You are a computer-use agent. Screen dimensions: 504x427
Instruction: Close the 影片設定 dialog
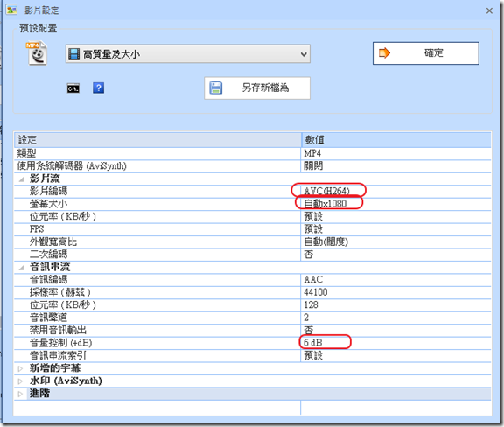pos(489,10)
